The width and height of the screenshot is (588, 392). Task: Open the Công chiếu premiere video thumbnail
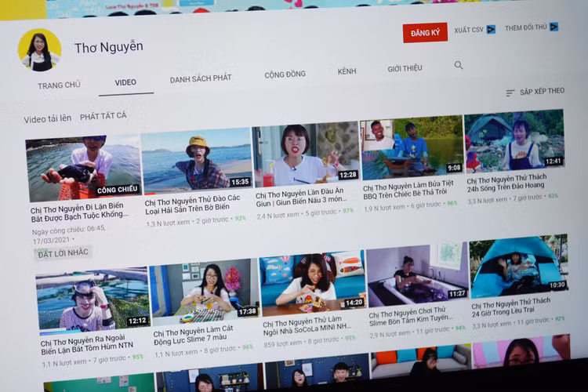(x=83, y=169)
